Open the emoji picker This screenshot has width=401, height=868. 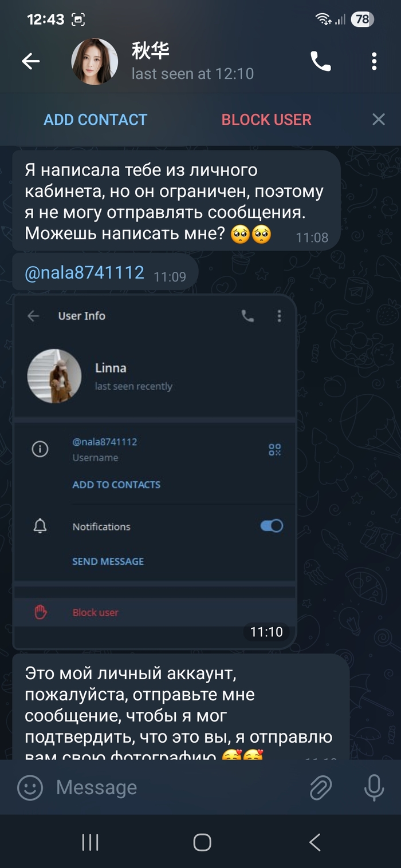coord(30,787)
